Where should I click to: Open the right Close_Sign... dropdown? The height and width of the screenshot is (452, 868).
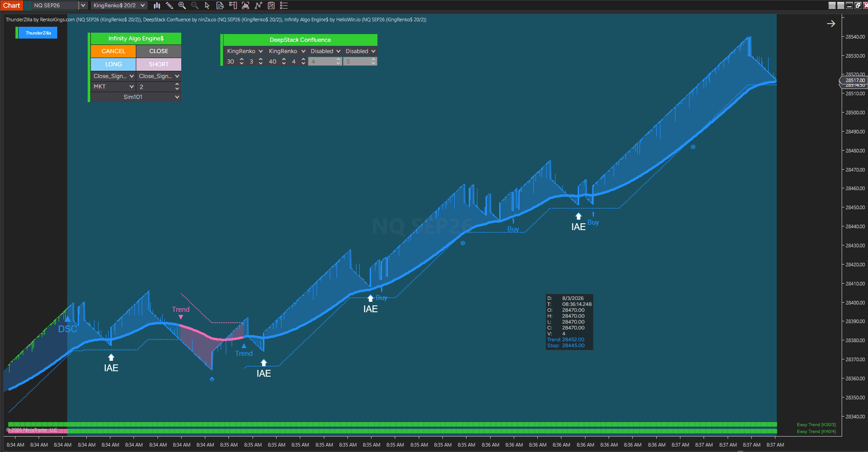pyautogui.click(x=159, y=76)
